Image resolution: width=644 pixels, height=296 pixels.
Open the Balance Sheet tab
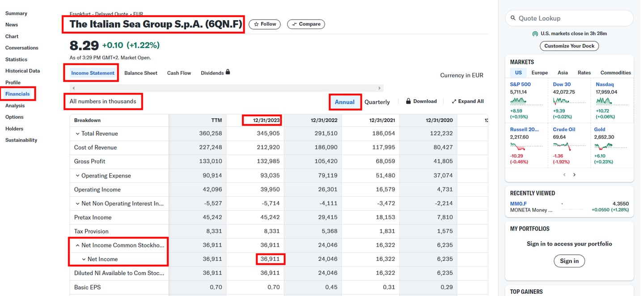coord(141,73)
